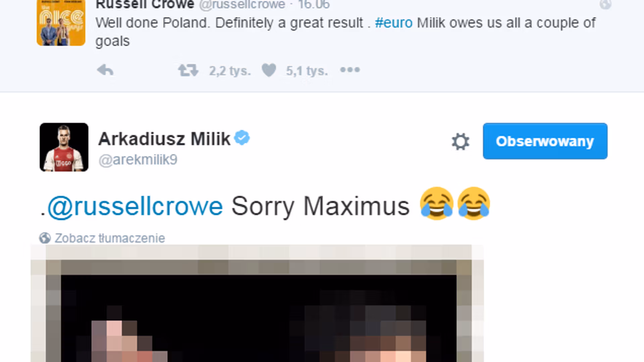The image size is (644, 362).
Task: Open the gear settings dropdown
Action: coord(461,141)
